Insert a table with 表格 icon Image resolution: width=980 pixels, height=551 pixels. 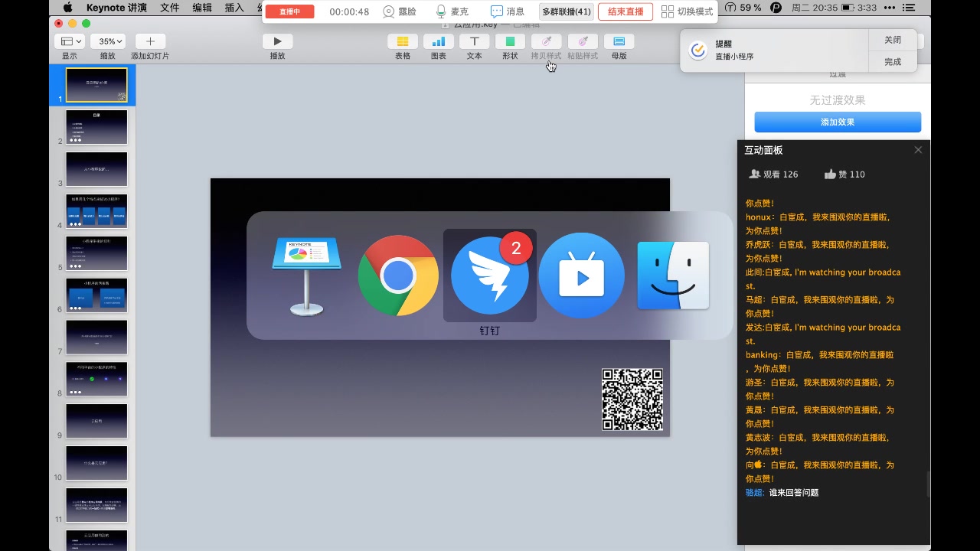point(403,41)
